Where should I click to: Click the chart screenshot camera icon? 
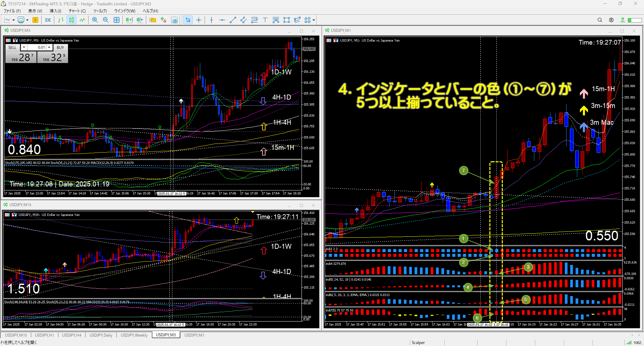174,20
